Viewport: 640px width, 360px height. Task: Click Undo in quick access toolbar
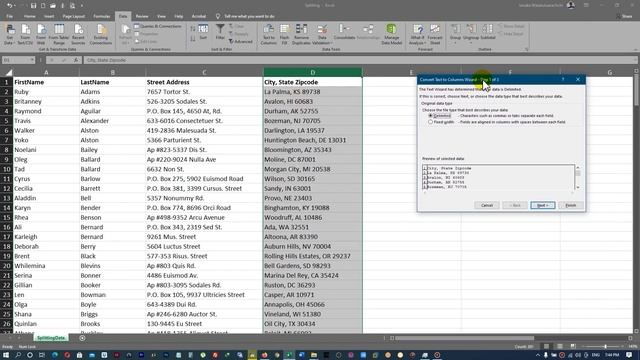click(9, 5)
